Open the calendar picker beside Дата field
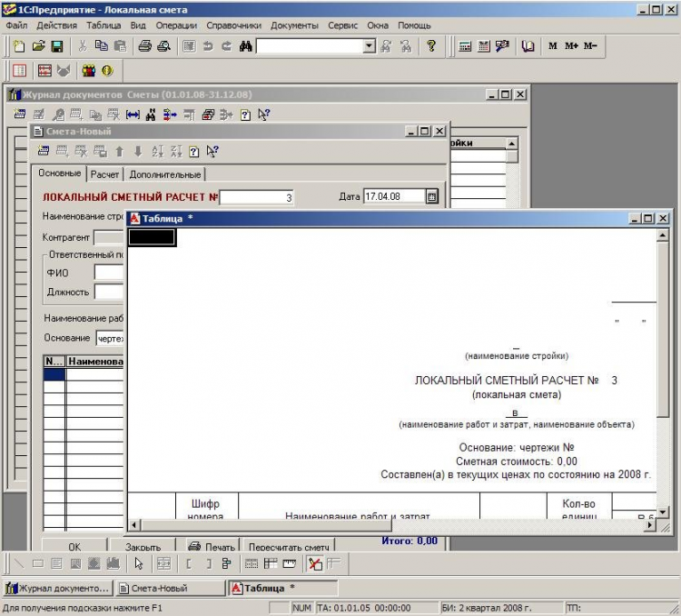This screenshot has height=616, width=681. pos(431,196)
